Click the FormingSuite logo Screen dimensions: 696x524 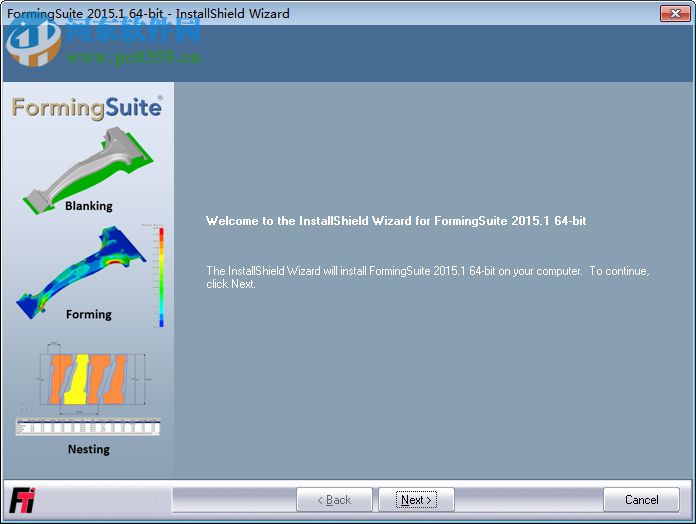87,108
